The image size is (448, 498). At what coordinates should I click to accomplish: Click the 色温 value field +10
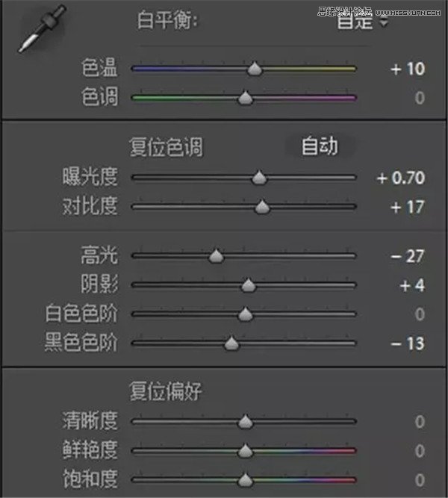pos(408,69)
